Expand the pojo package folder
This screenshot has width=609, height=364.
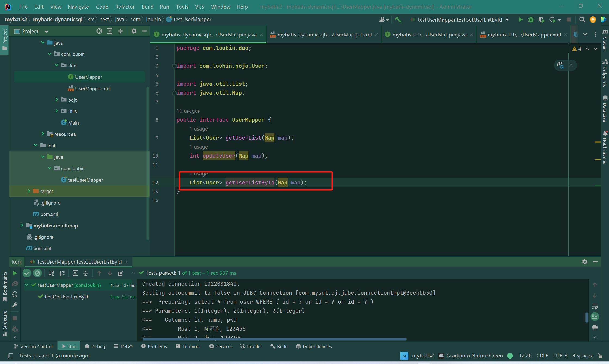[x=57, y=100]
